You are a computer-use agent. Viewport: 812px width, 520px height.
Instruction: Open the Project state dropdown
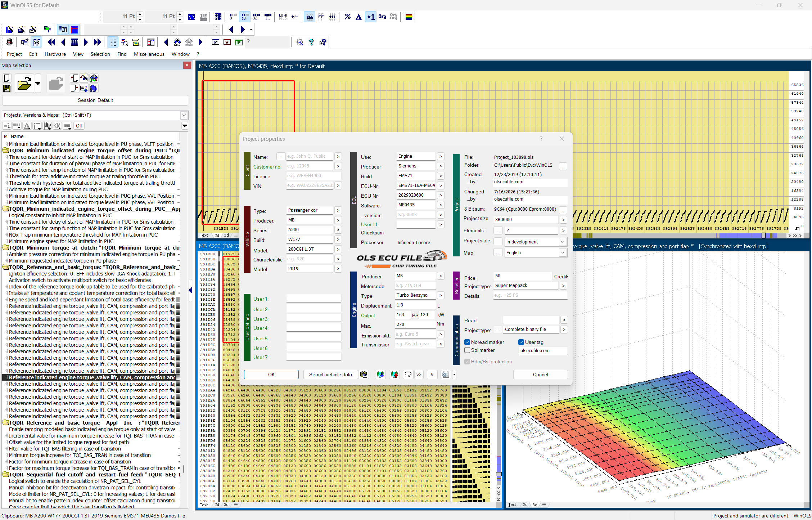point(563,242)
